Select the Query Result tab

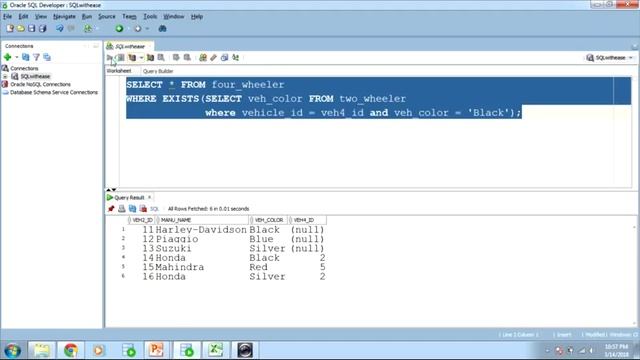[129, 198]
